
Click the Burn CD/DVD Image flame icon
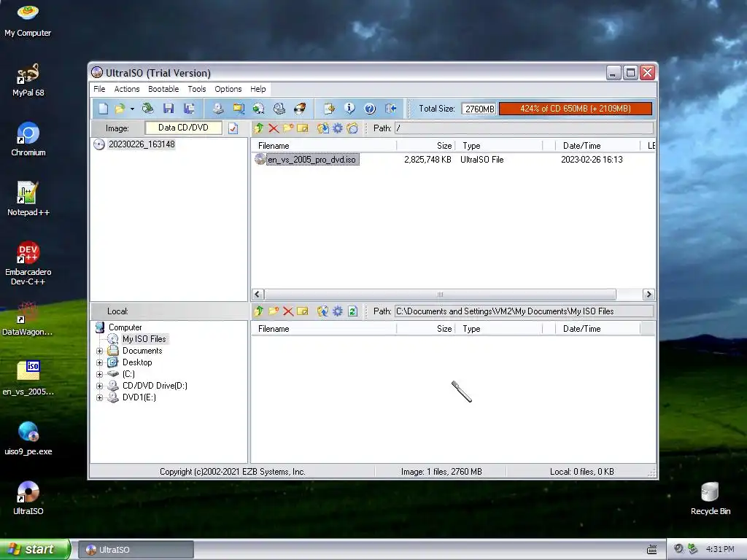coord(300,109)
